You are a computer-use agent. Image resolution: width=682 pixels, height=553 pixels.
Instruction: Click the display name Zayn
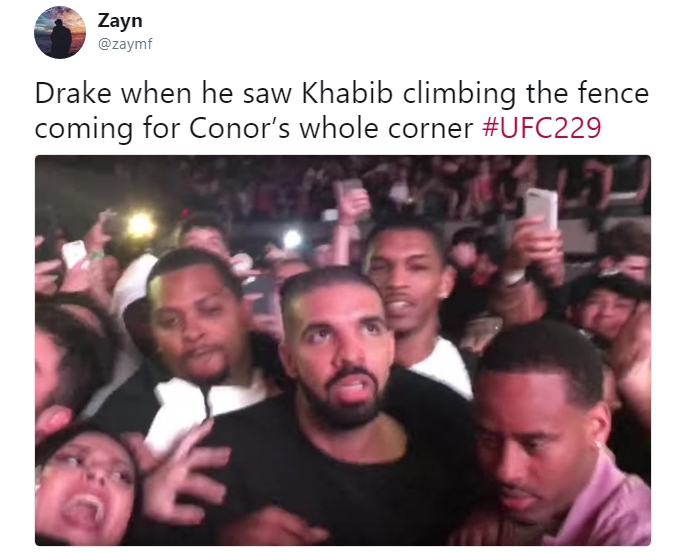click(x=120, y=20)
